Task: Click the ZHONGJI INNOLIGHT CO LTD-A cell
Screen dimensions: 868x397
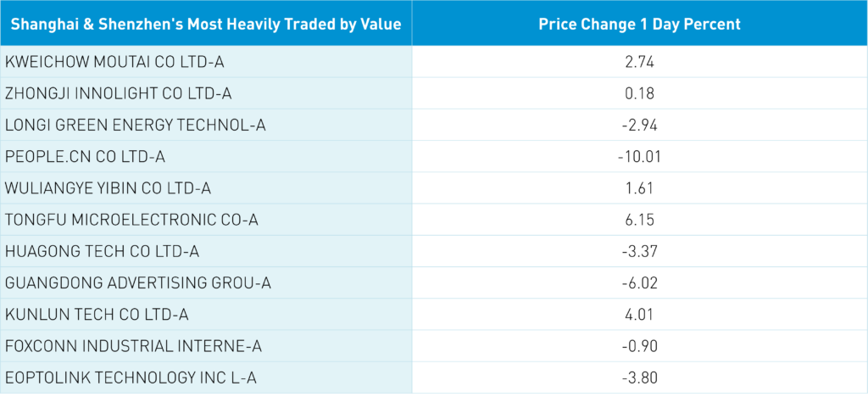Action: click(119, 93)
